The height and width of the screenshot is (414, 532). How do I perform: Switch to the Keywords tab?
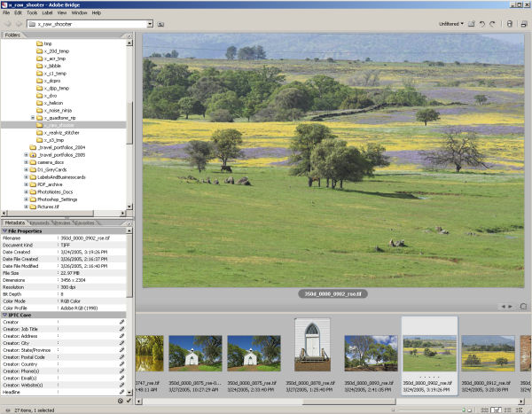point(40,223)
